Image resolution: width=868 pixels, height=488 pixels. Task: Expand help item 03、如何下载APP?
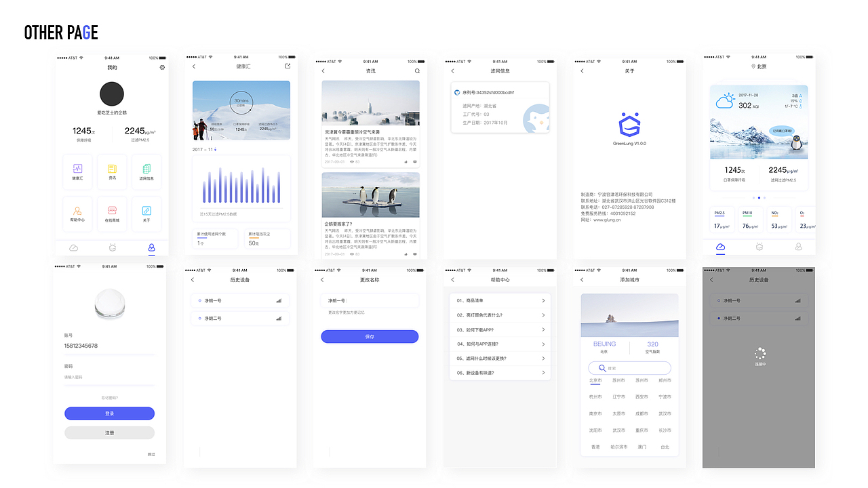tap(500, 329)
